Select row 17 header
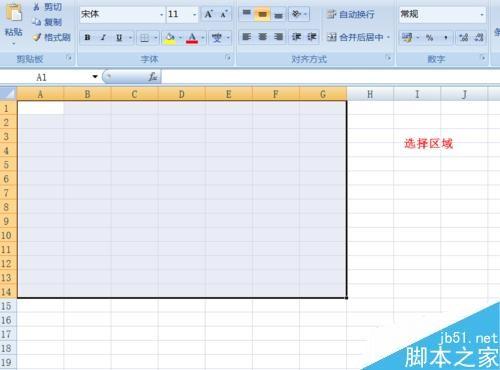Image resolution: width=500 pixels, height=370 pixels. (x=8, y=334)
